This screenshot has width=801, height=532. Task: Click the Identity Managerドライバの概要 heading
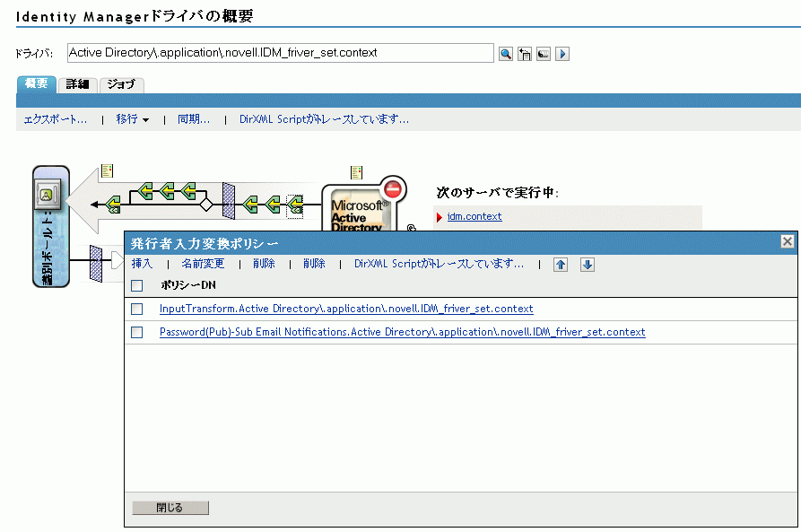tap(135, 16)
